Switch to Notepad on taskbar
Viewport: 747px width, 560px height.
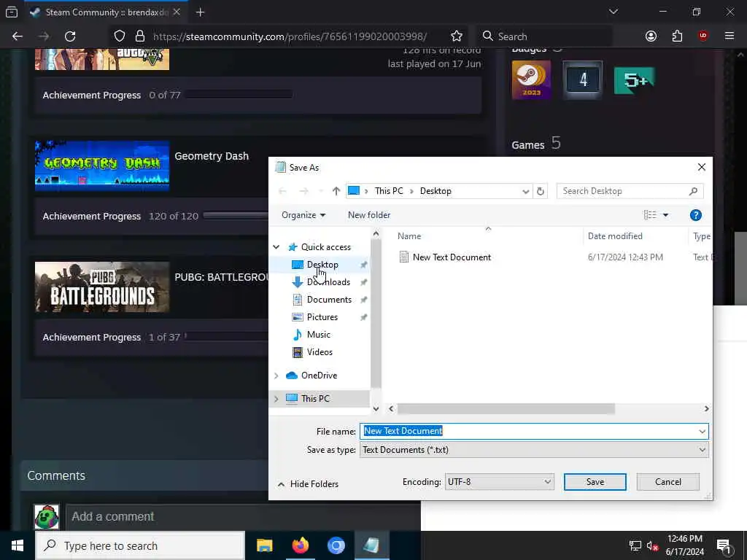pos(371,545)
